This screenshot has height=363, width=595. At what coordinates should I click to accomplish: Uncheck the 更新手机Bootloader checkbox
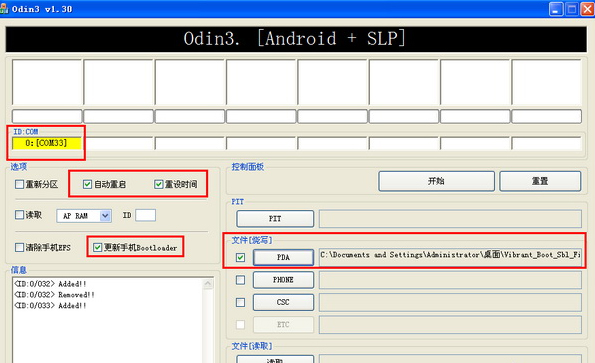tap(98, 248)
